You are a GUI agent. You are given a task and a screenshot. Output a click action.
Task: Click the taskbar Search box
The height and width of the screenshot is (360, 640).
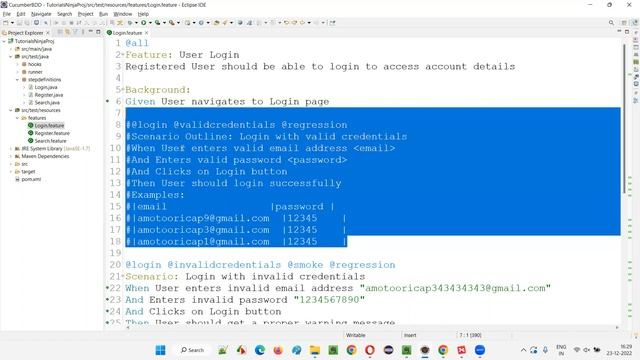[192, 350]
